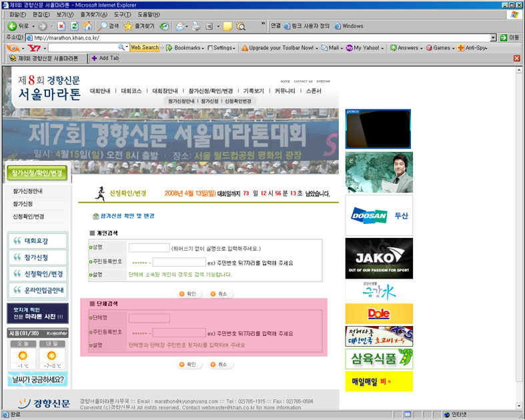
Task: Click the 성명 name input field
Action: click(149, 248)
